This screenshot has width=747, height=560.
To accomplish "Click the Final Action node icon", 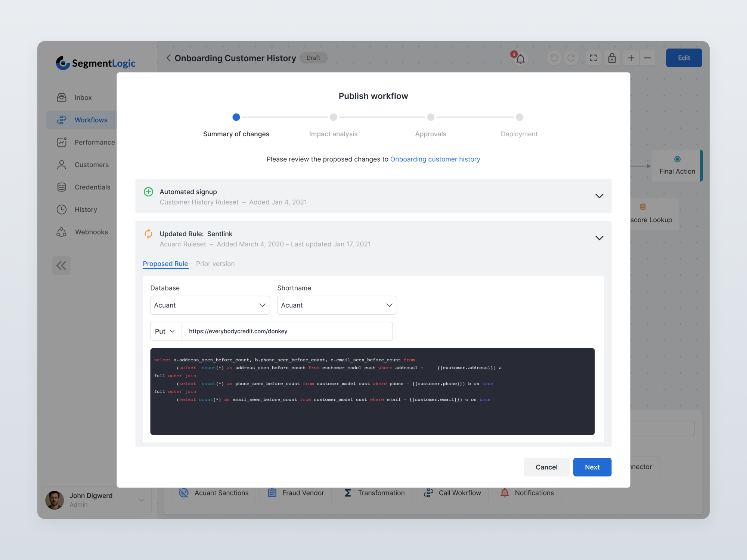I will pyautogui.click(x=677, y=159).
